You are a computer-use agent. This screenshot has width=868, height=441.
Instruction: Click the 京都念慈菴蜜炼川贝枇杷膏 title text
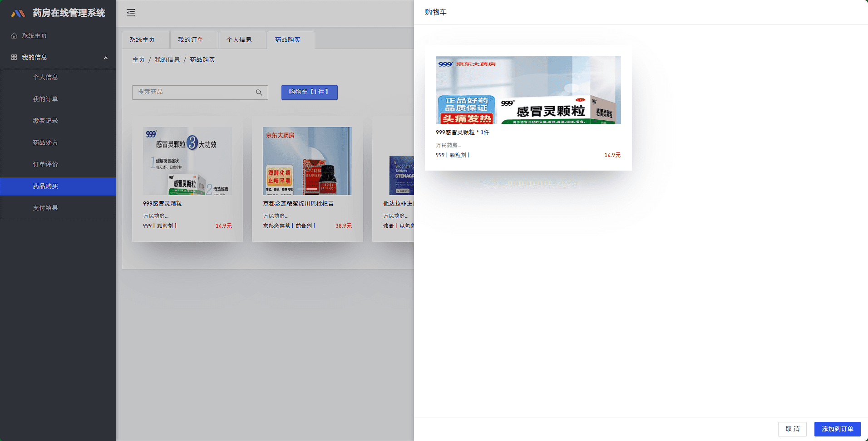coord(298,204)
